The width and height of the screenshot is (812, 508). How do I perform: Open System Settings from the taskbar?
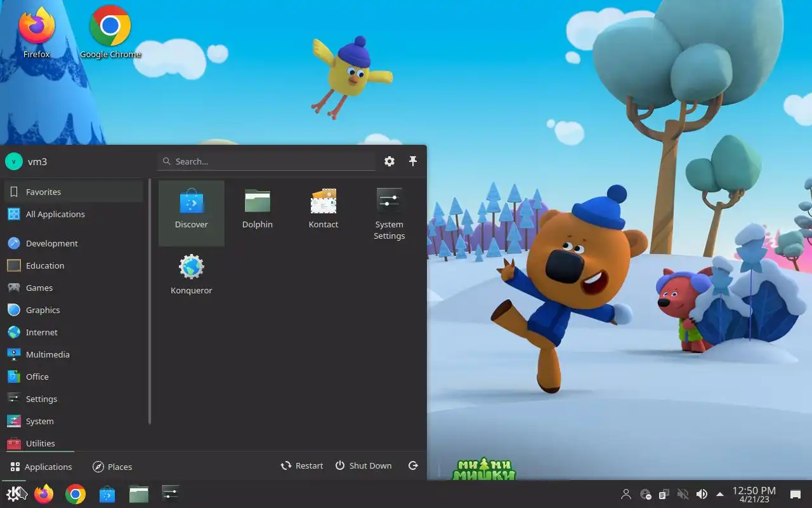(170, 494)
